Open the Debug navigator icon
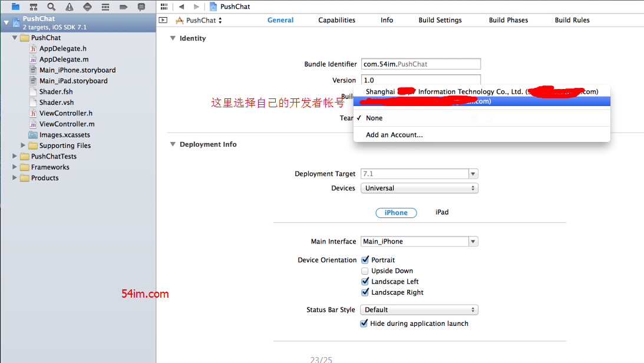 [105, 7]
